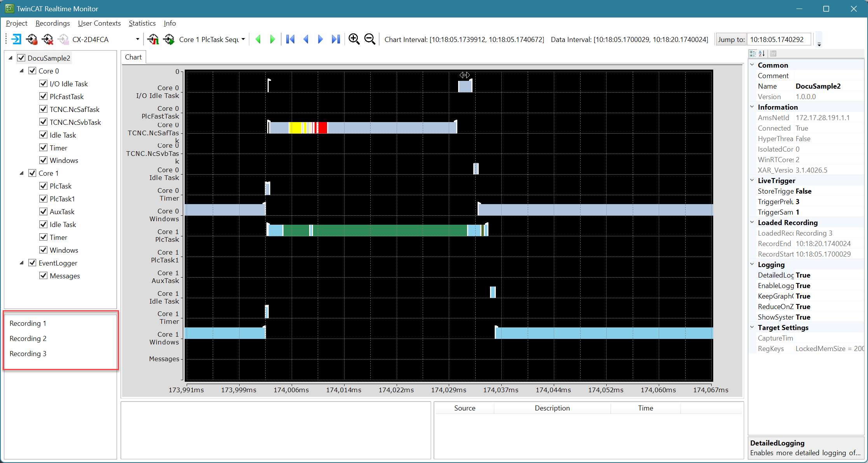Uncheck the PlcFastTask checkbox

click(44, 96)
